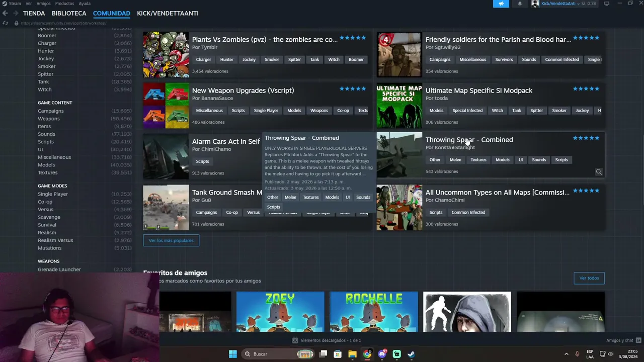Click the magnifier icon on Throwing Spear card
The width and height of the screenshot is (644, 362).
(x=599, y=172)
